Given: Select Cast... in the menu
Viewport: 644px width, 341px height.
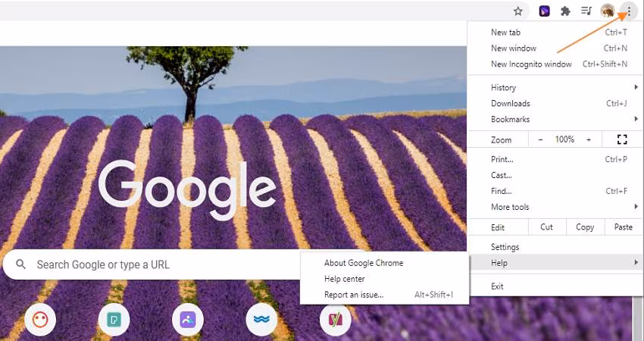Looking at the screenshot, I should 555,176.
